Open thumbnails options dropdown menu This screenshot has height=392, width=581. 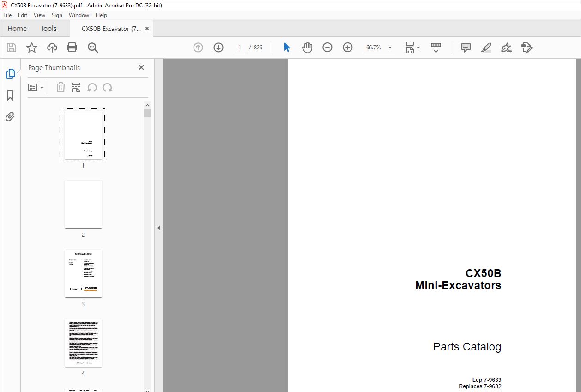[x=36, y=87]
